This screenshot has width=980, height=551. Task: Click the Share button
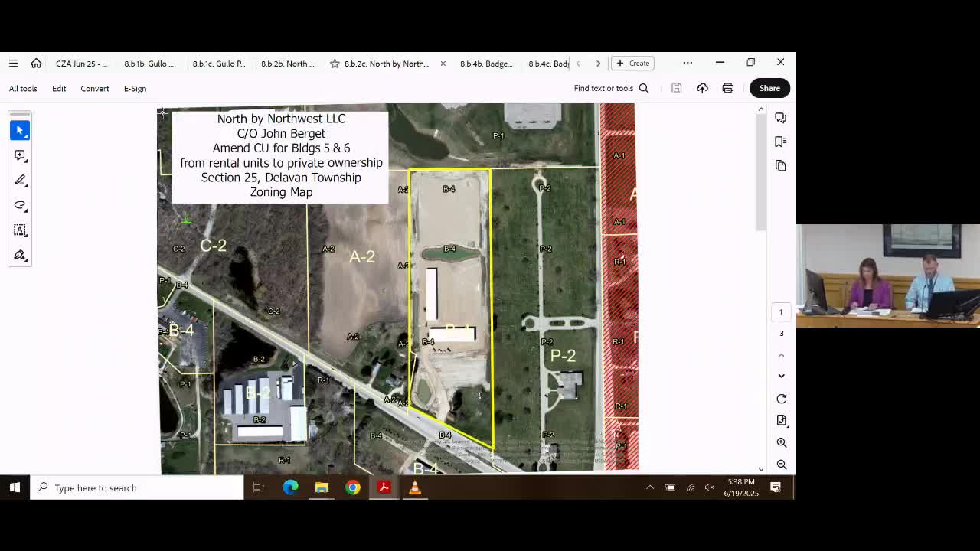(x=769, y=88)
